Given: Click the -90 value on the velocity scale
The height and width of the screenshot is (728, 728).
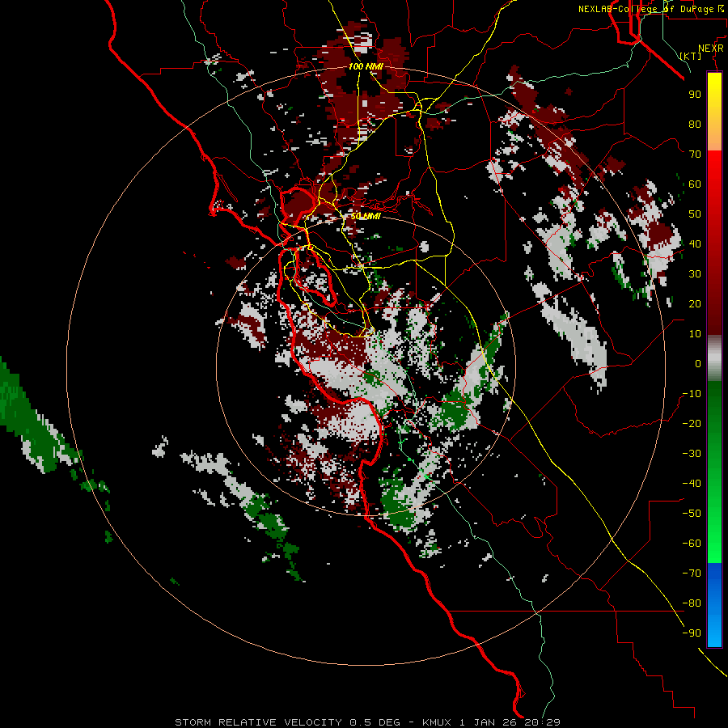Looking at the screenshot, I should click(x=692, y=633).
